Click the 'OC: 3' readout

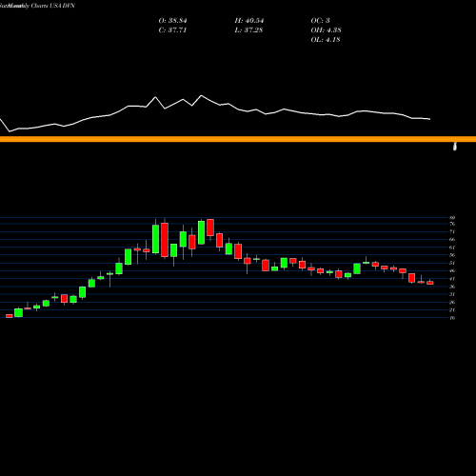[320, 21]
